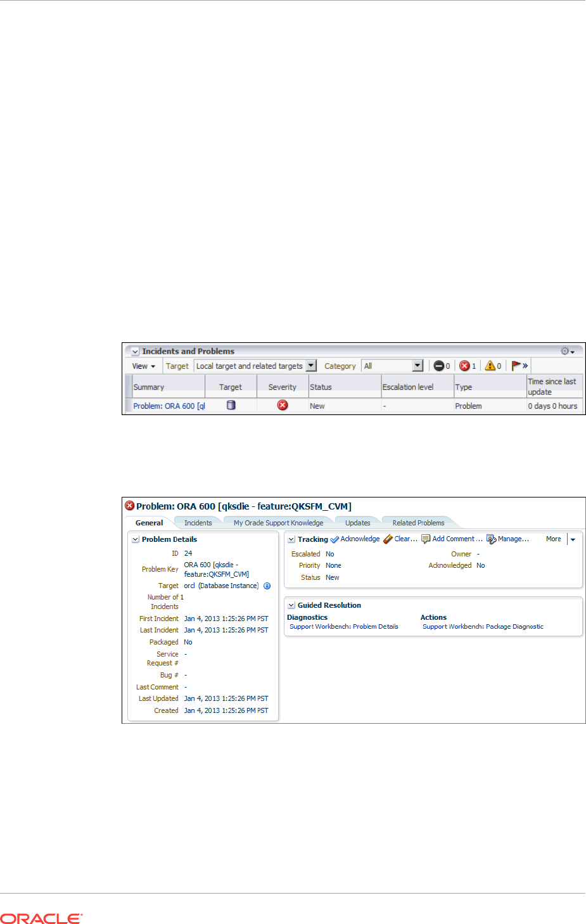This screenshot has width=586, height=924.
Task: Click the Severity column header
Action: point(283,387)
